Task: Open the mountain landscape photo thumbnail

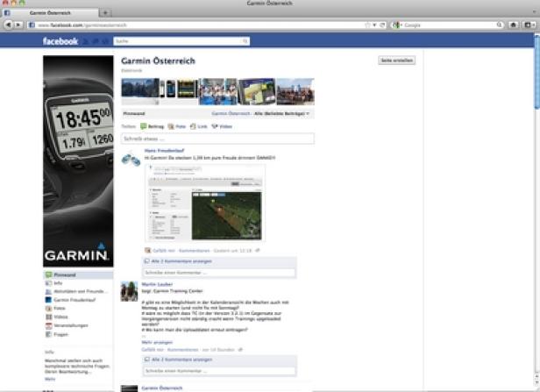Action: 140,91
